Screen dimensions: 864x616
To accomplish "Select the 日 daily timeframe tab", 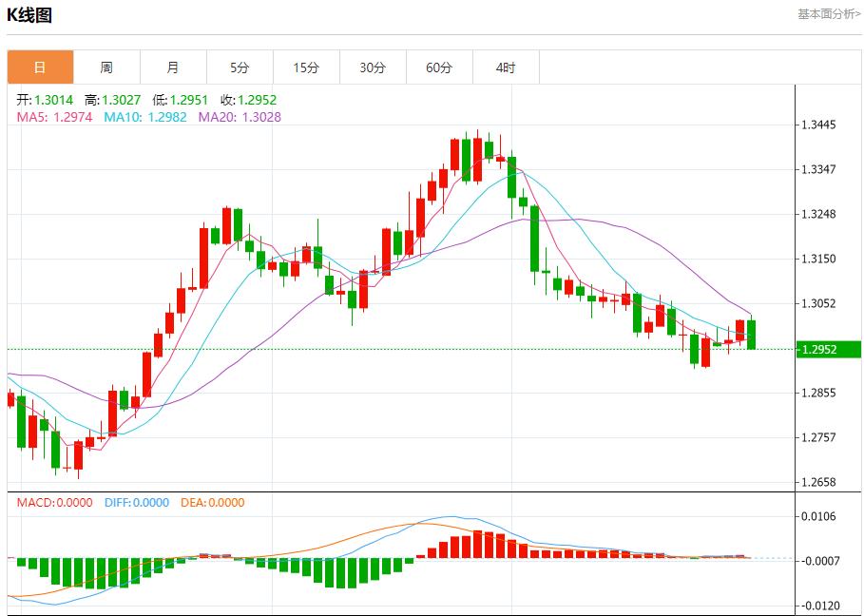I will (40, 67).
